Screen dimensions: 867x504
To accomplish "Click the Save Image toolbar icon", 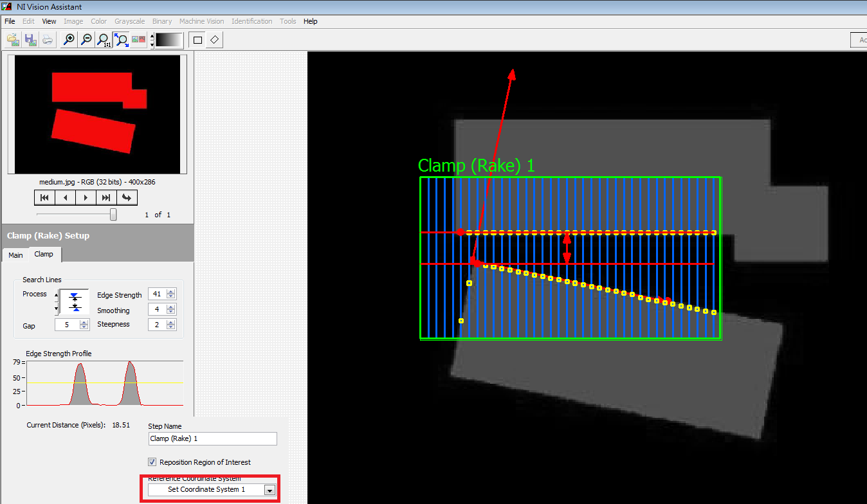I will 30,40.
